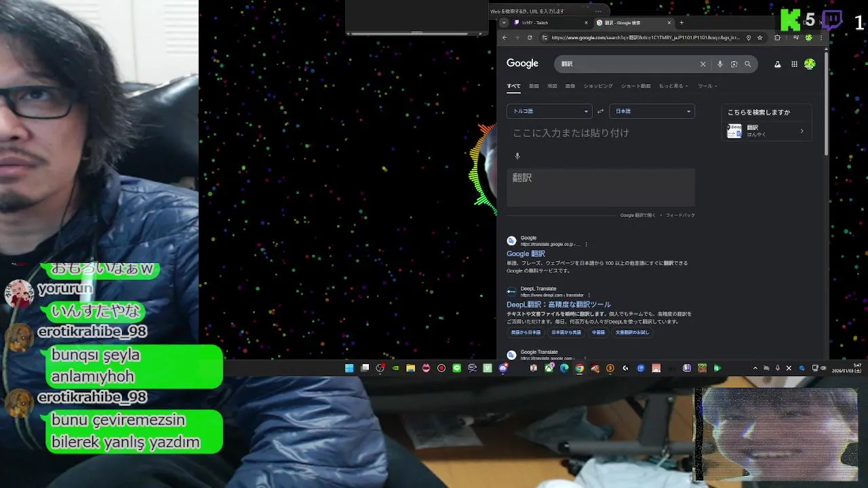Swap the translation languages
Screen dimensions: 868x488
(600, 111)
